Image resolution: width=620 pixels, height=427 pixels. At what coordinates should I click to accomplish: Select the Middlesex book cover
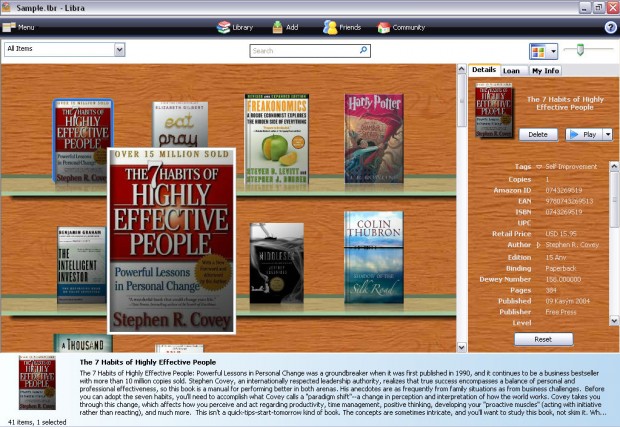point(276,263)
